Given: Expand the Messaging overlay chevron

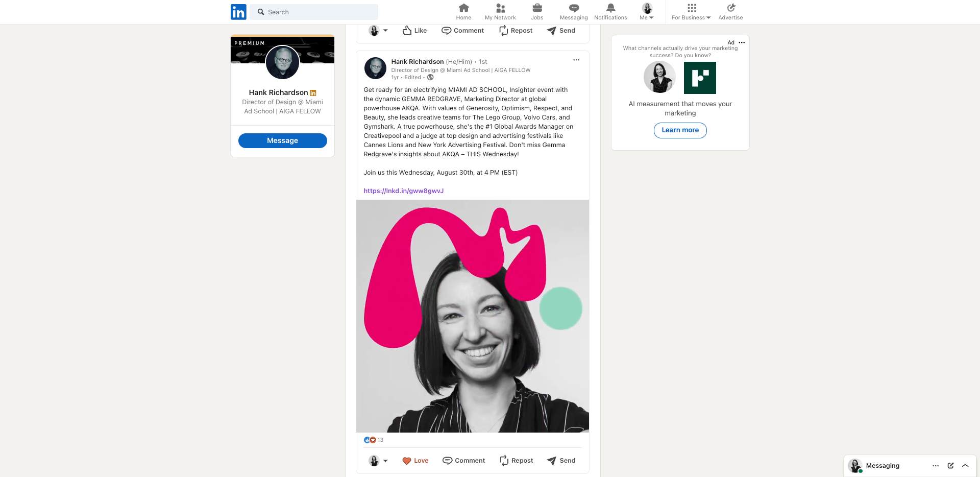Looking at the screenshot, I should point(965,466).
